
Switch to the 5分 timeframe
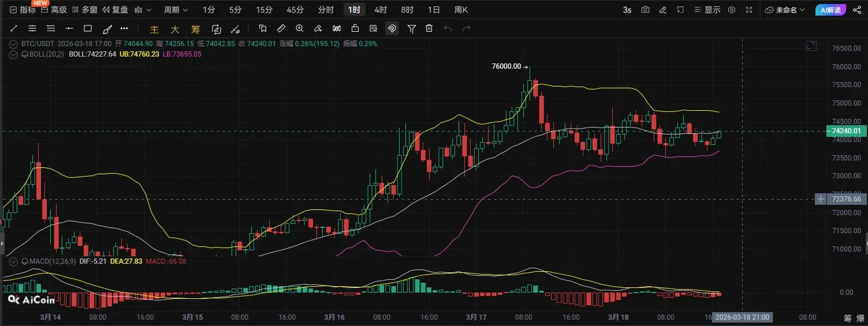point(236,10)
